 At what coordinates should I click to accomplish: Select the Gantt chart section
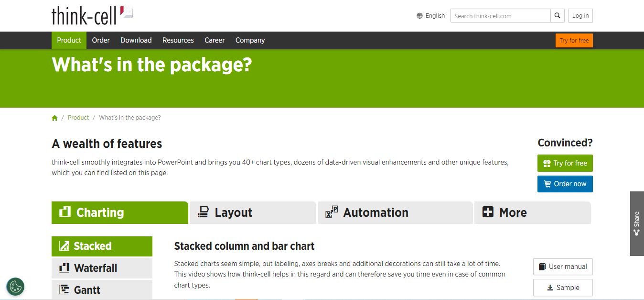102,289
